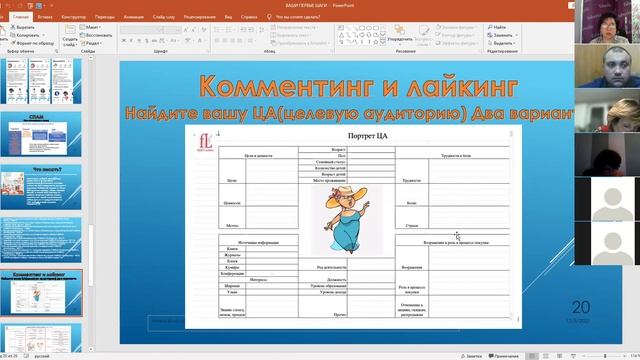Viewport: 640px width, 360px height.
Task: Open the Главная ribbon tab
Action: coord(20,17)
